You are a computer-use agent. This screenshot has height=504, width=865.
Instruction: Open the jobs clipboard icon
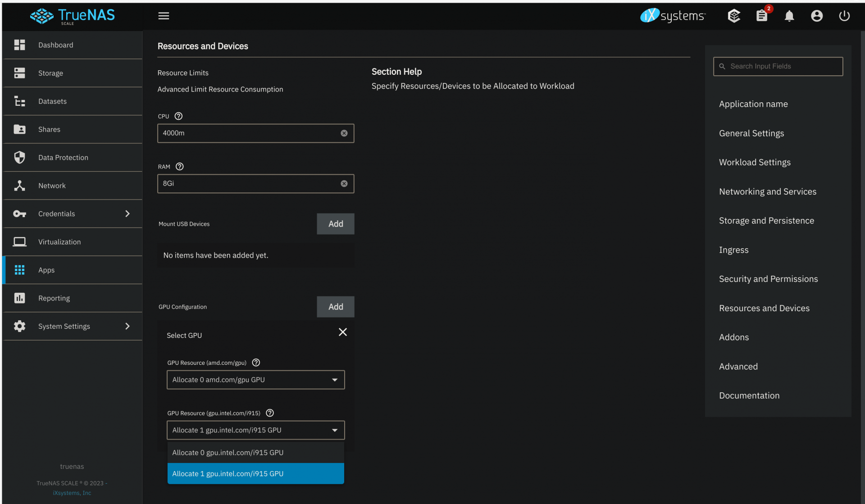761,16
